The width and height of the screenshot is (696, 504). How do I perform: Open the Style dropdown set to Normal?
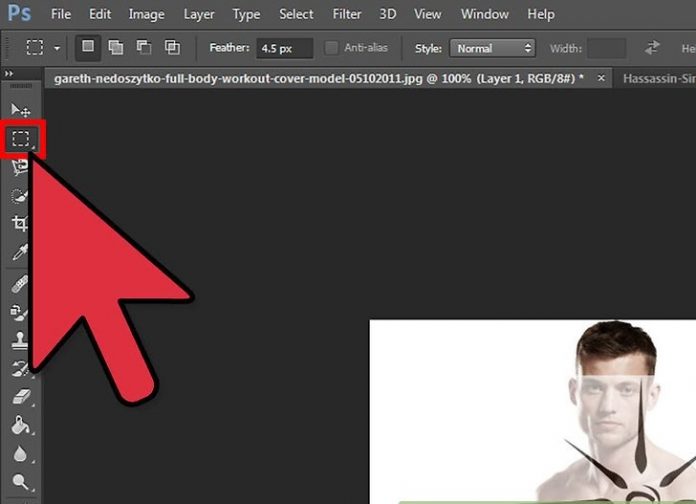pyautogui.click(x=492, y=48)
